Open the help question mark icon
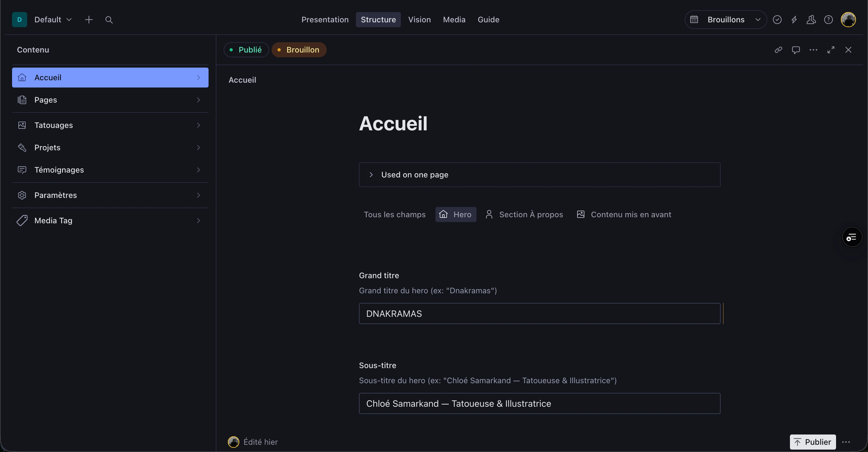Screen dimensions: 868x452 point(828,20)
